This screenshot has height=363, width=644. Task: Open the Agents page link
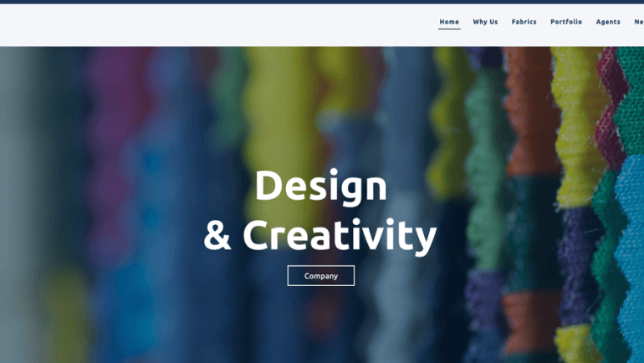click(608, 22)
